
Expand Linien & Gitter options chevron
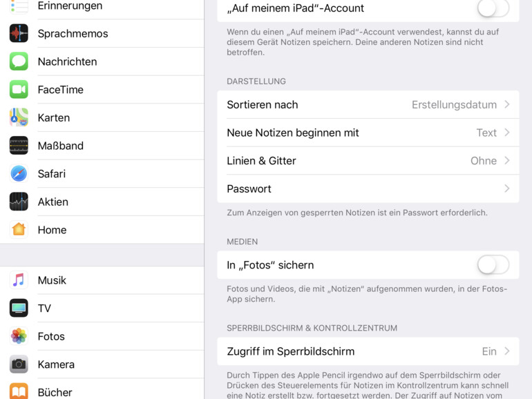[506, 161]
